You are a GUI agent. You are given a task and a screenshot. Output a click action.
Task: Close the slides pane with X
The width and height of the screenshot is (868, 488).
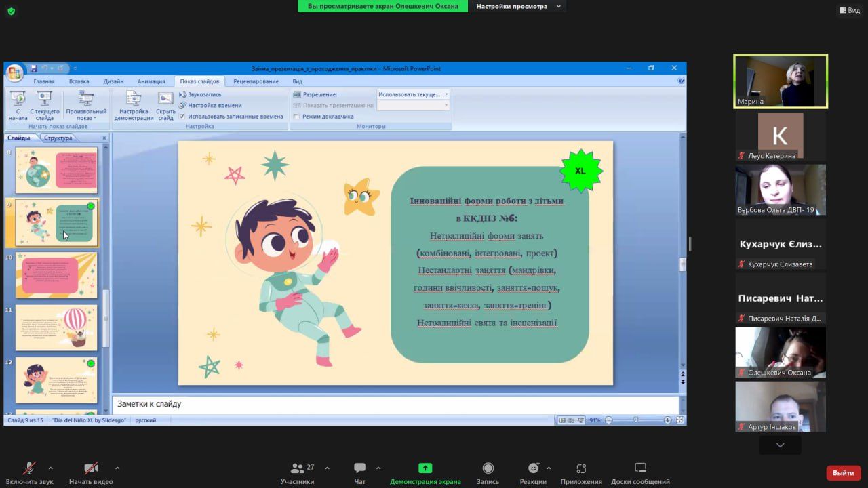click(x=104, y=138)
